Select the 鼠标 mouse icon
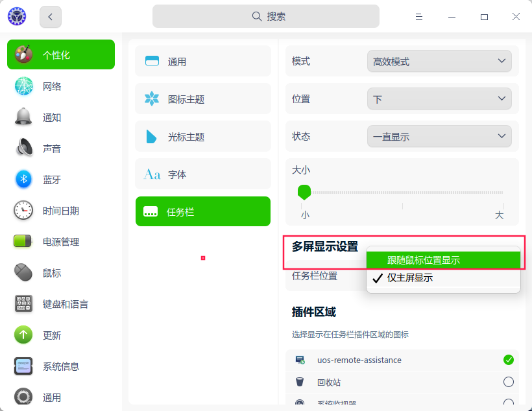 pos(23,272)
